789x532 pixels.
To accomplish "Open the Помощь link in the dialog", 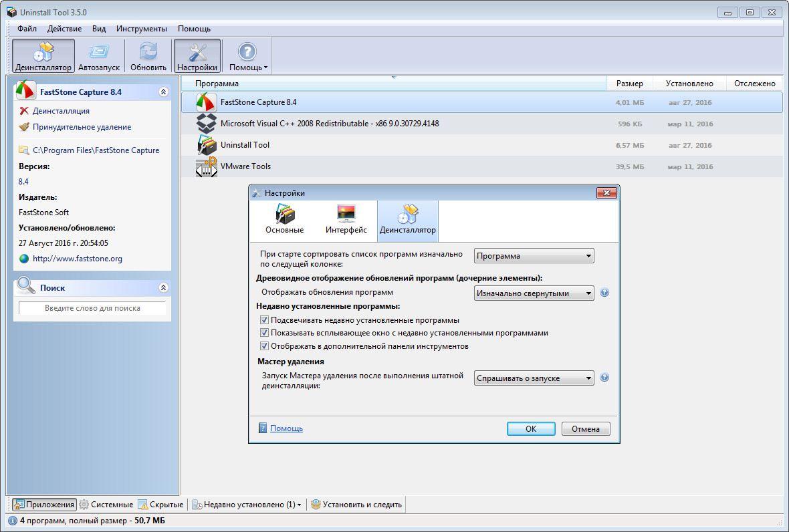I will [x=286, y=428].
